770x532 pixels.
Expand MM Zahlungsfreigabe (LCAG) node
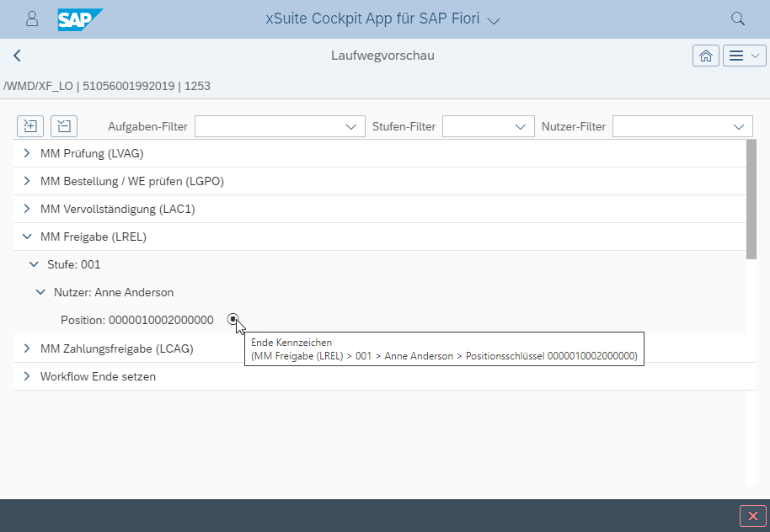26,348
